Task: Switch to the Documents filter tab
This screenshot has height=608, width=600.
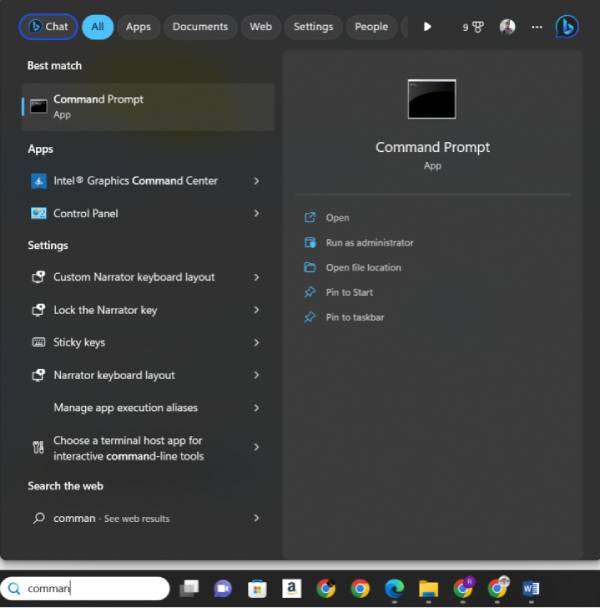Action: coord(200,27)
